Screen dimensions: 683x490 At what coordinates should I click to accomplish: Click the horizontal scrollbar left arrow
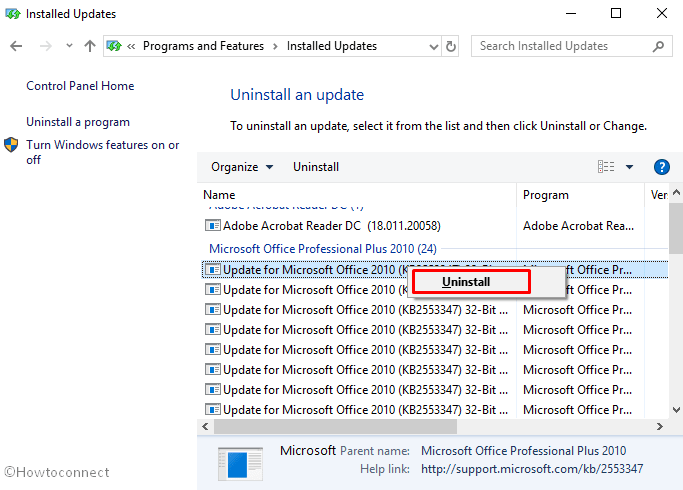(205, 426)
